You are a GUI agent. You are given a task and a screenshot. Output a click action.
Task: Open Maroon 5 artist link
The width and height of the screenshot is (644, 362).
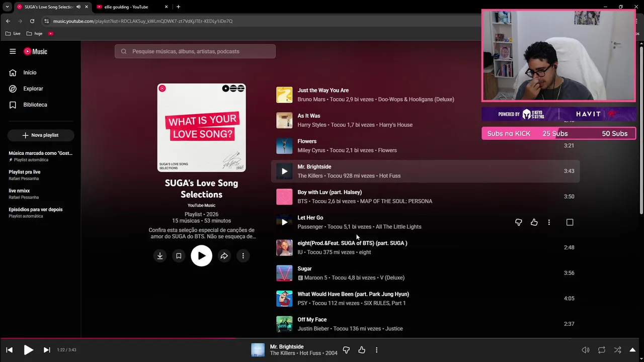click(x=315, y=278)
